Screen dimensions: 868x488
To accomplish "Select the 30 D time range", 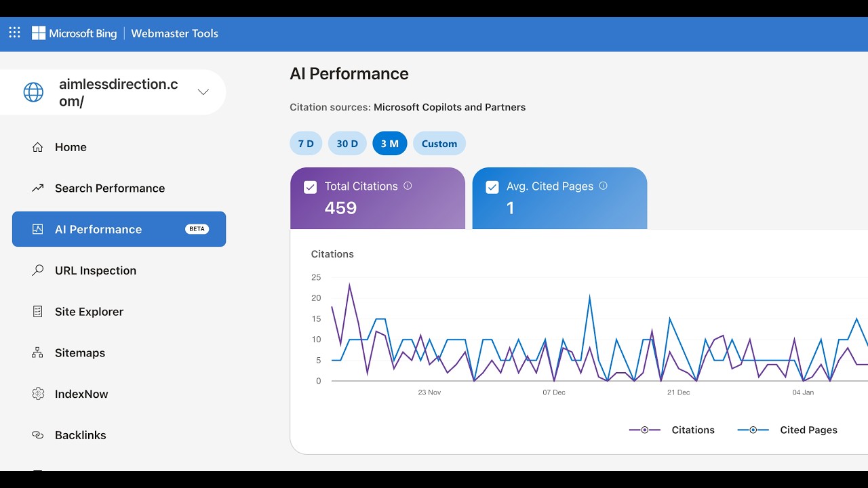I will click(347, 144).
